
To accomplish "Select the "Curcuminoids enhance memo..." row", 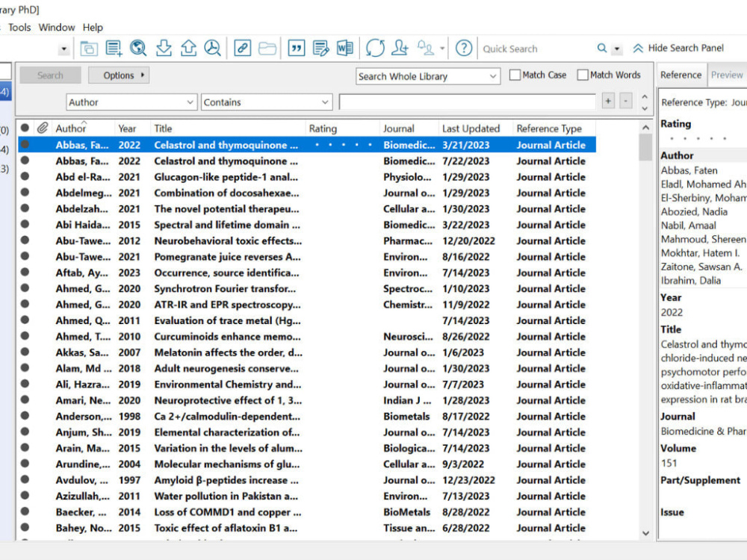I will click(307, 336).
